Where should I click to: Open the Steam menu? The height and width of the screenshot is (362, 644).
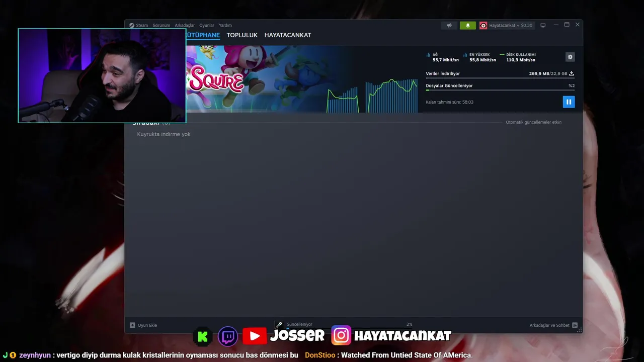(x=142, y=25)
